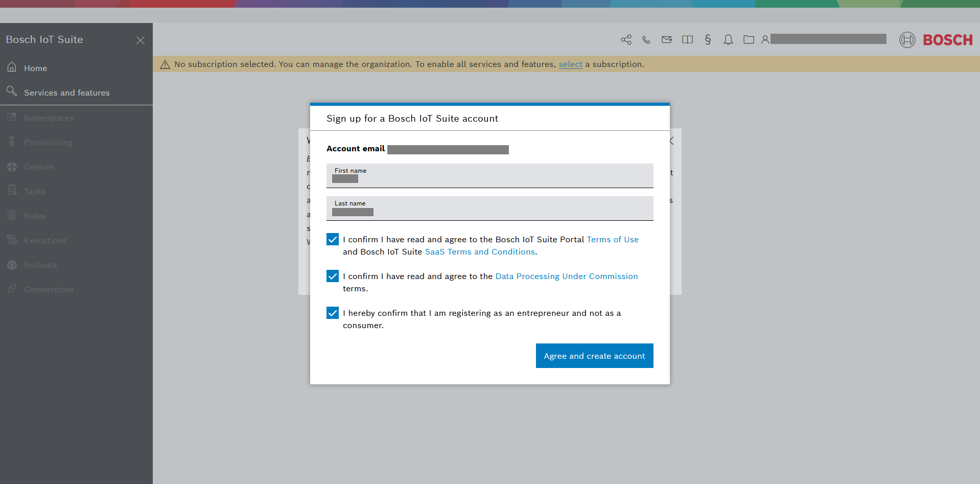Select Tasks in the sidebar

[x=76, y=191]
